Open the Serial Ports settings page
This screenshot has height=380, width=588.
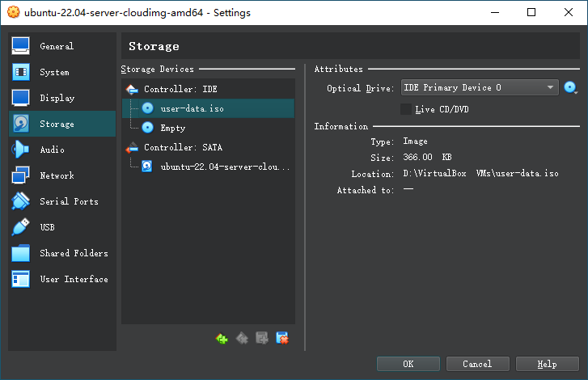(x=62, y=201)
